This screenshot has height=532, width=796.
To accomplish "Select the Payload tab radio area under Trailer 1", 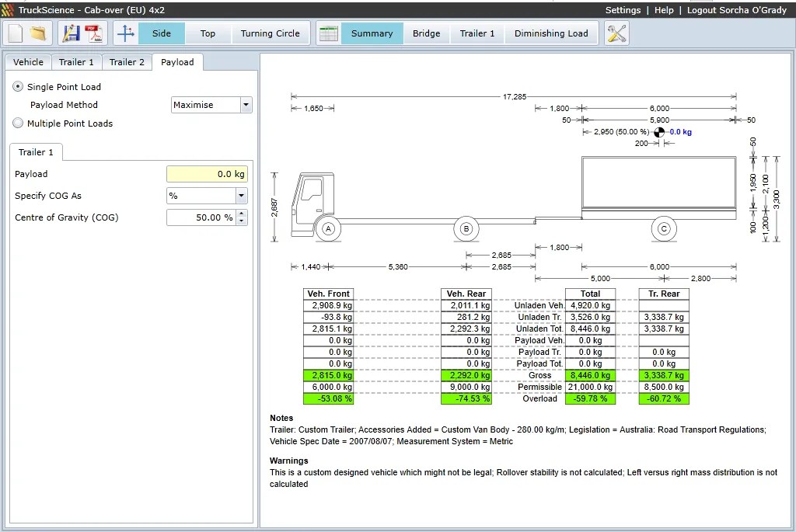I will [36, 152].
